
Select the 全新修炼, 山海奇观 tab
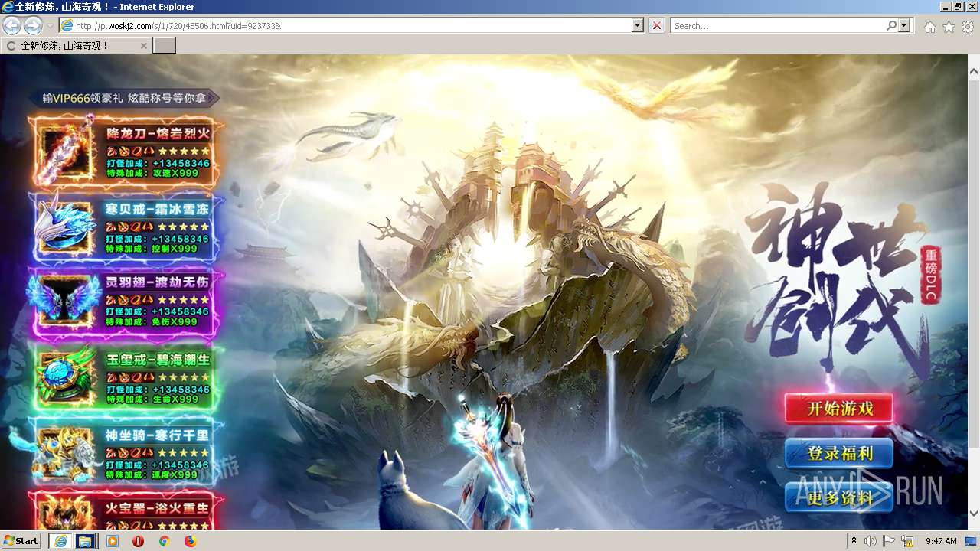(x=76, y=46)
